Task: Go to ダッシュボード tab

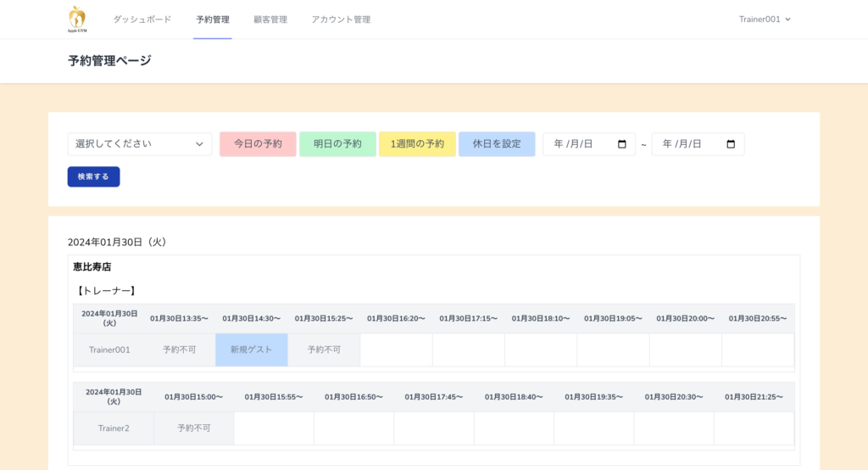Action: [142, 19]
